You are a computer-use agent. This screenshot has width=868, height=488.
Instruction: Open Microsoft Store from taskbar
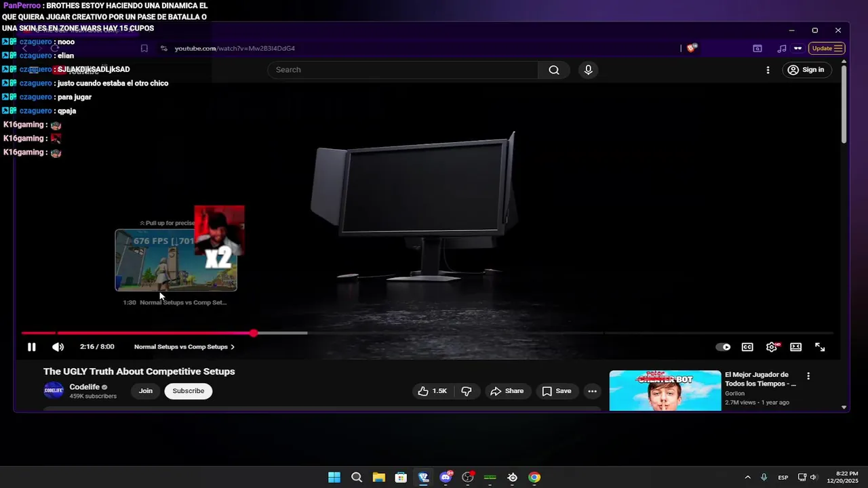pyautogui.click(x=401, y=477)
